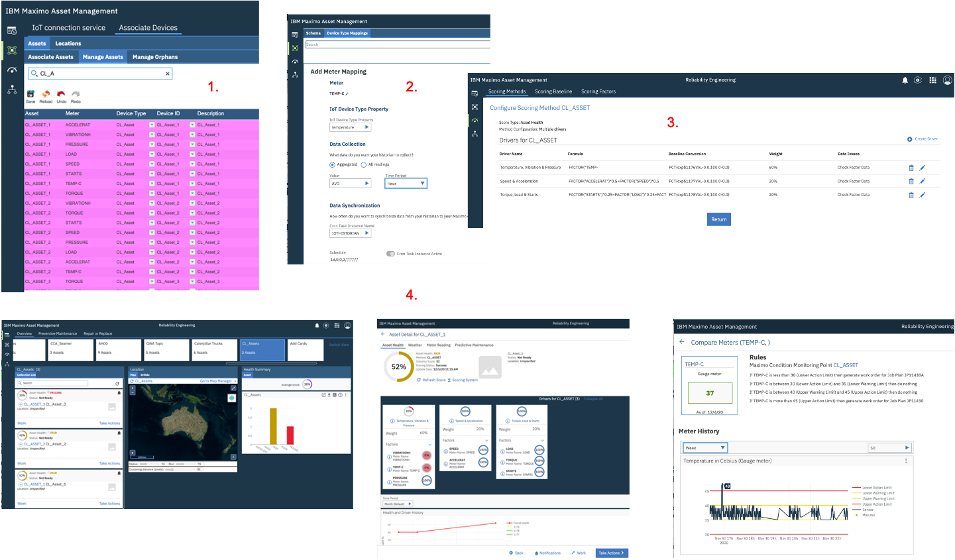Open gauge sidebar icon in Associate Devices window
955x560 pixels.
(x=12, y=70)
